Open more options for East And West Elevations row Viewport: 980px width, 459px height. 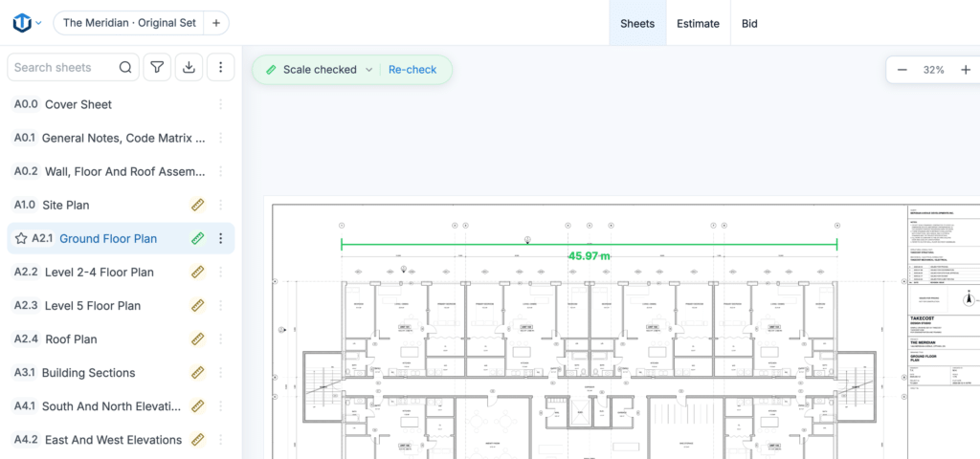[220, 440]
